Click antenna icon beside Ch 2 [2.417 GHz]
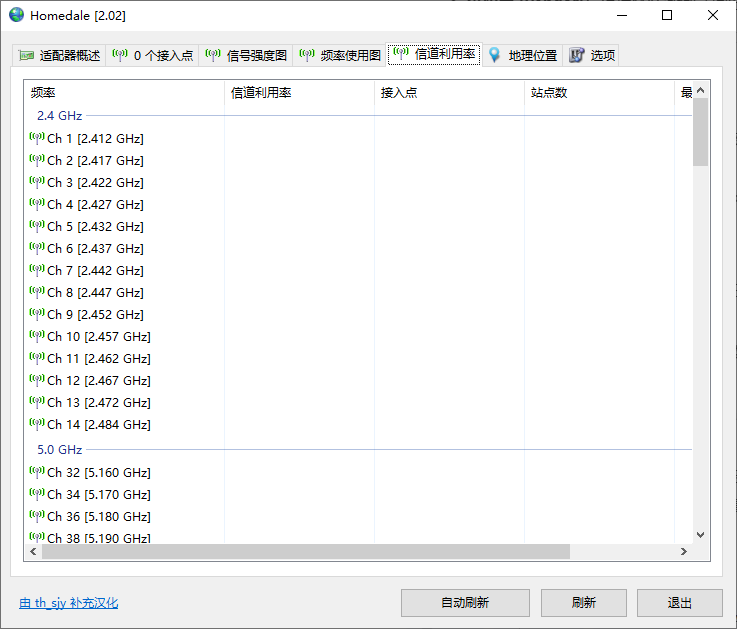Image resolution: width=737 pixels, height=629 pixels. 37,160
